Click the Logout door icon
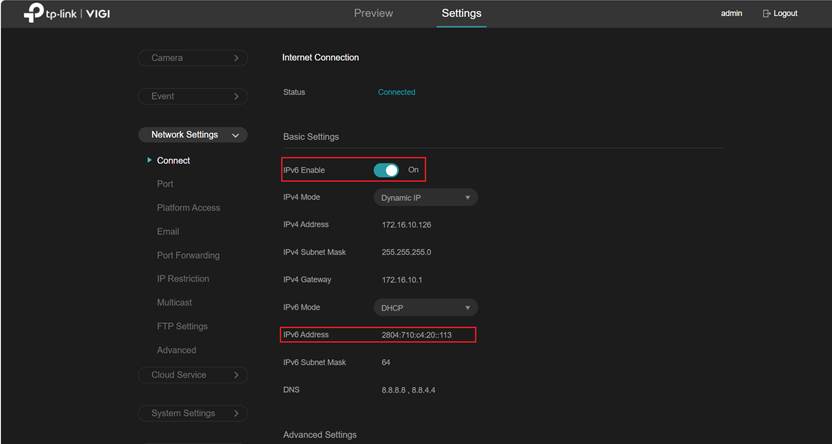832x444 pixels. pos(766,14)
